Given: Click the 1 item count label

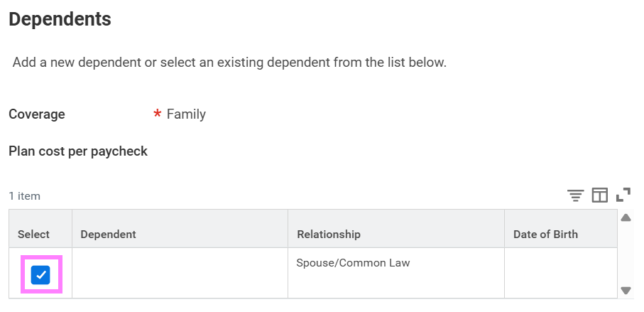Looking at the screenshot, I should coord(25,196).
